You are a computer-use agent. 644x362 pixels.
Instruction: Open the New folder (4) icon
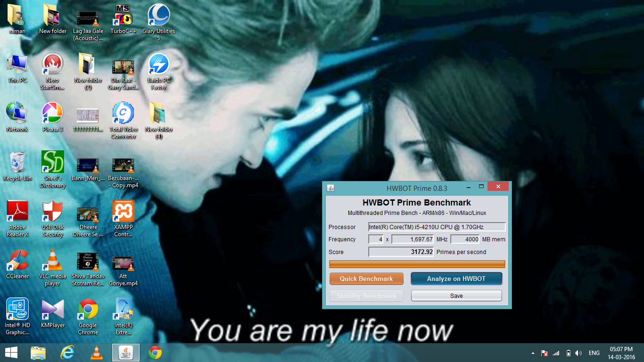pyautogui.click(x=158, y=113)
